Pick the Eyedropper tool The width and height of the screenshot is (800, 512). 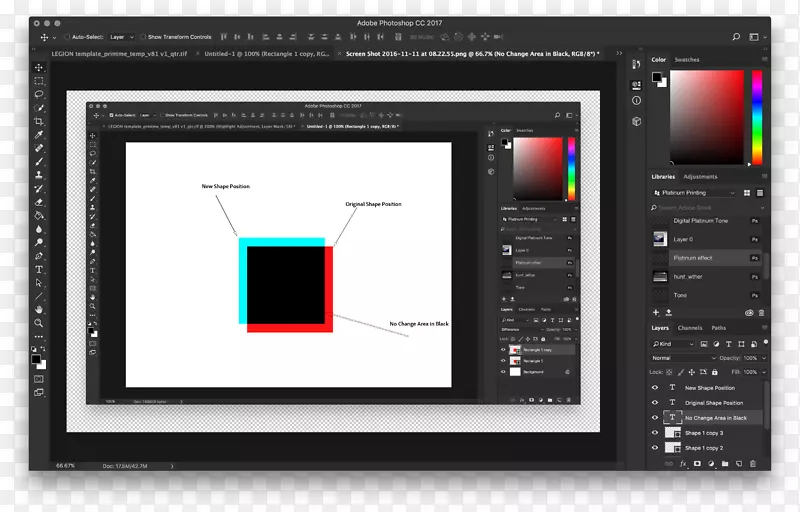click(x=39, y=134)
